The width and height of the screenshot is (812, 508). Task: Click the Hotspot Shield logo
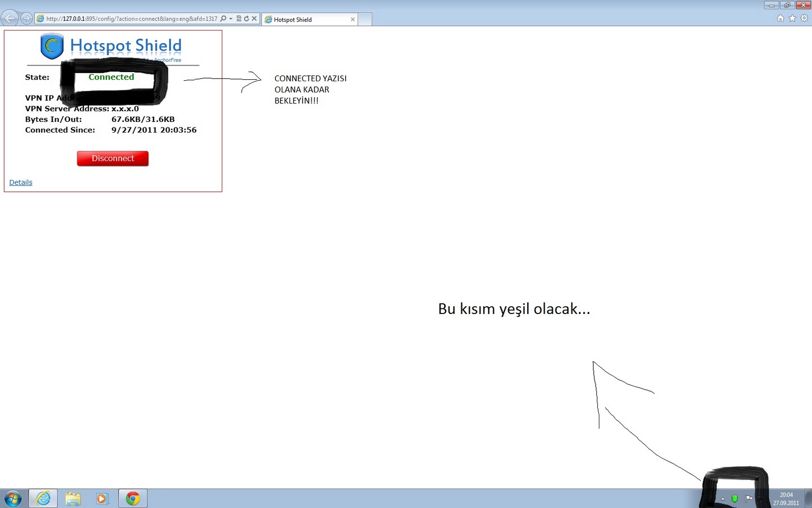(111, 47)
